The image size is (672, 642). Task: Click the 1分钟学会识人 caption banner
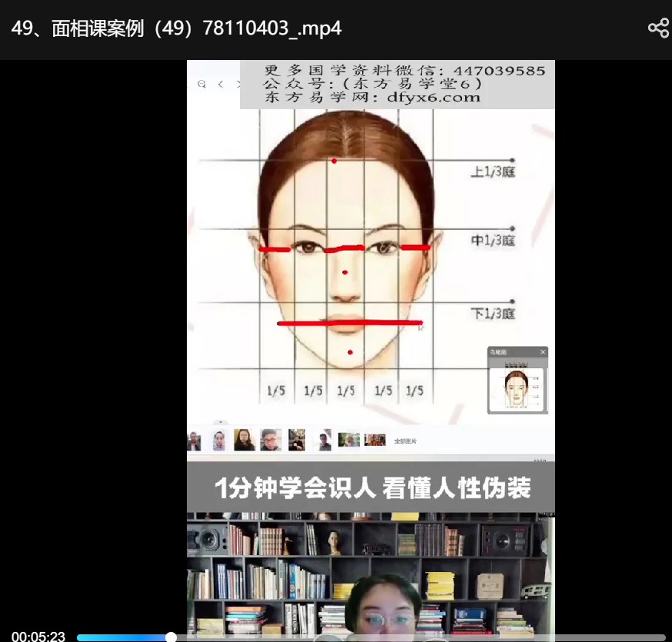[371, 487]
